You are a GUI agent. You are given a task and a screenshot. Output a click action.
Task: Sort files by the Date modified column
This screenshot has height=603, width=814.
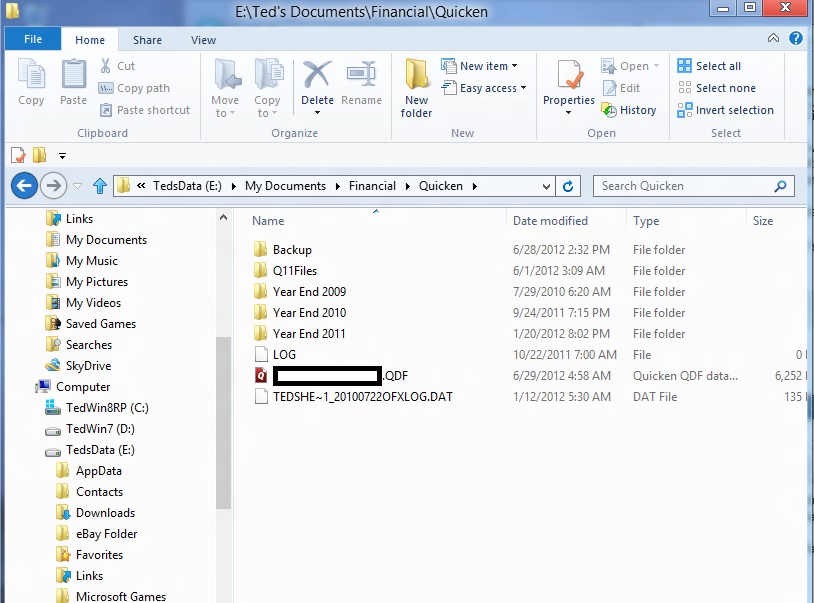[550, 221]
